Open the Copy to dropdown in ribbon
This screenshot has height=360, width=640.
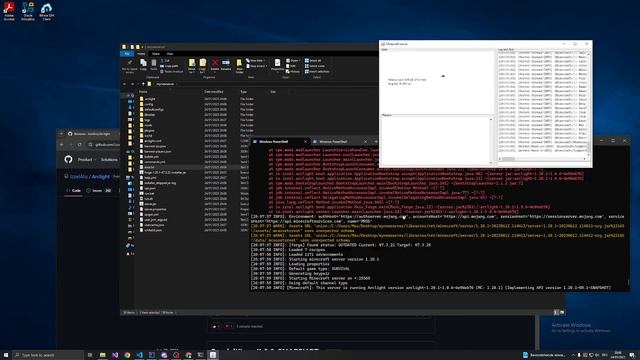[202, 65]
